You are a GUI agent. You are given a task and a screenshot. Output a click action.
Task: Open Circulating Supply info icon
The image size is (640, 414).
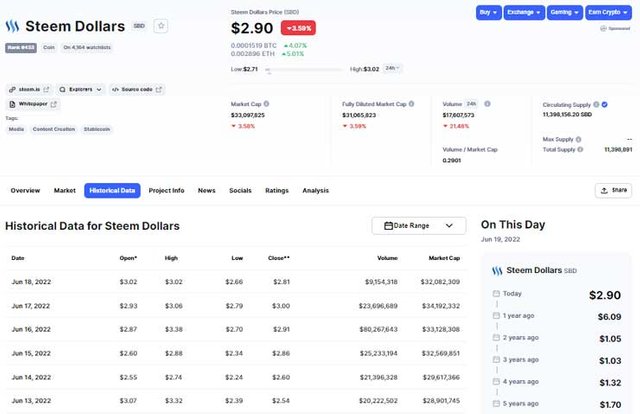[x=596, y=105]
